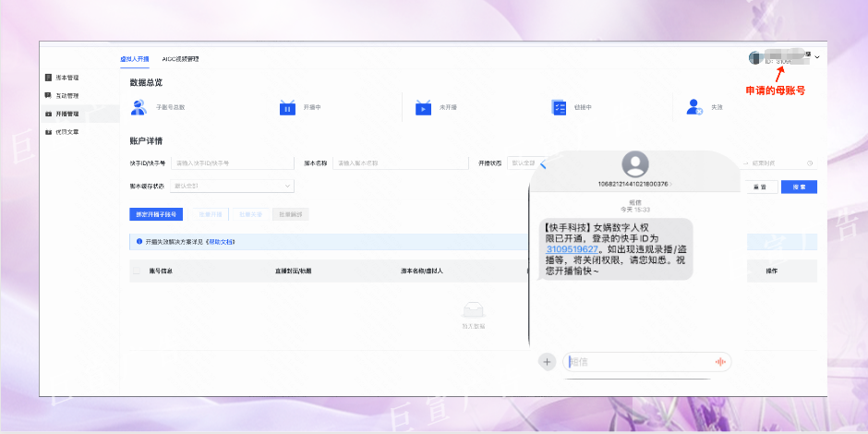Click the checklist icon in data overview

click(559, 107)
